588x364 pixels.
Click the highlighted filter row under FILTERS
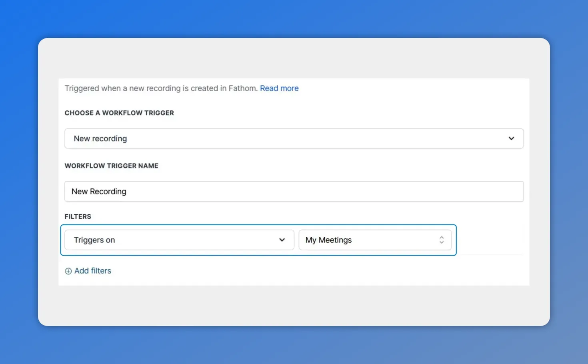pos(259,240)
